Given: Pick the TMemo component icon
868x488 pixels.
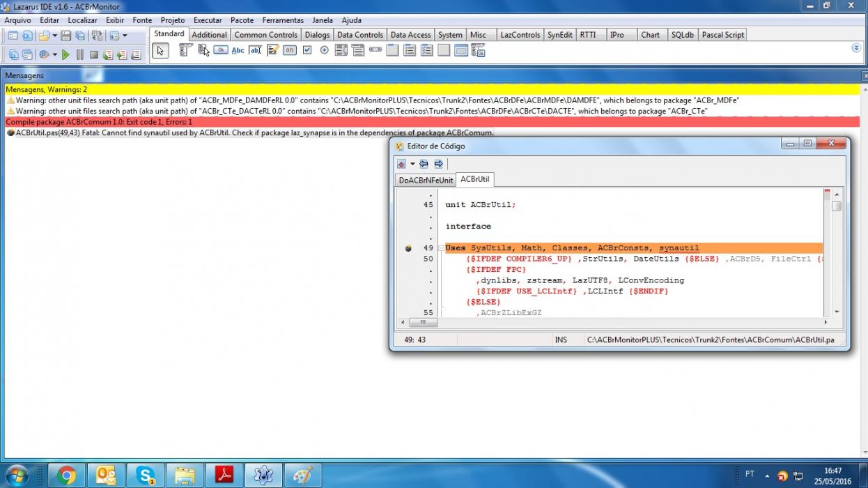Looking at the screenshot, I should [272, 50].
